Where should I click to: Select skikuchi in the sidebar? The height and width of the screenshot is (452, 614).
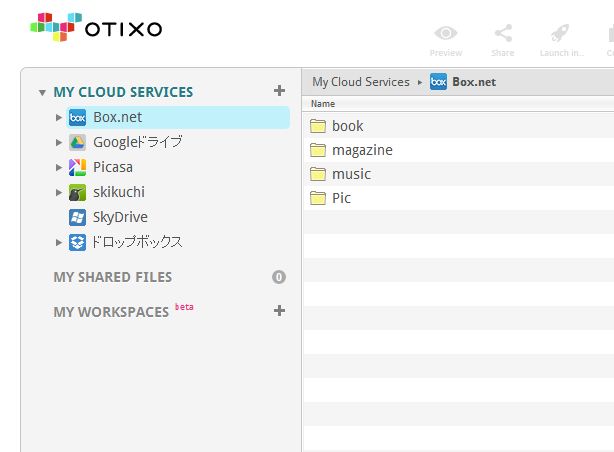click(119, 192)
